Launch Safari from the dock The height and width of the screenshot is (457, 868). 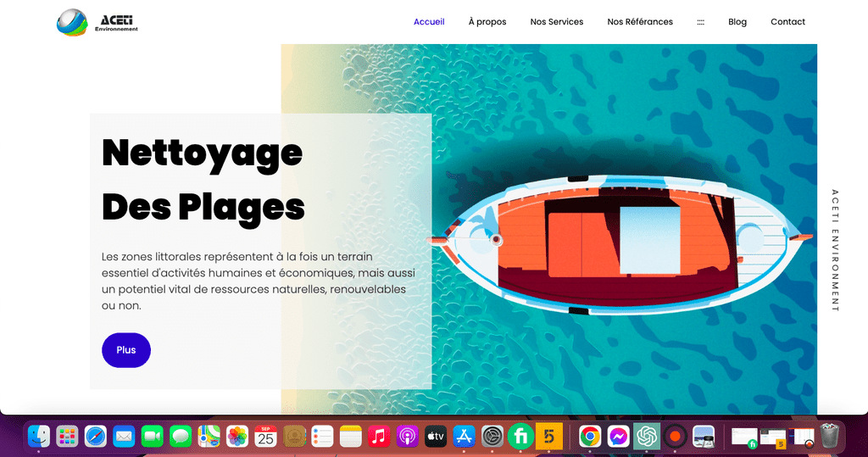point(95,437)
